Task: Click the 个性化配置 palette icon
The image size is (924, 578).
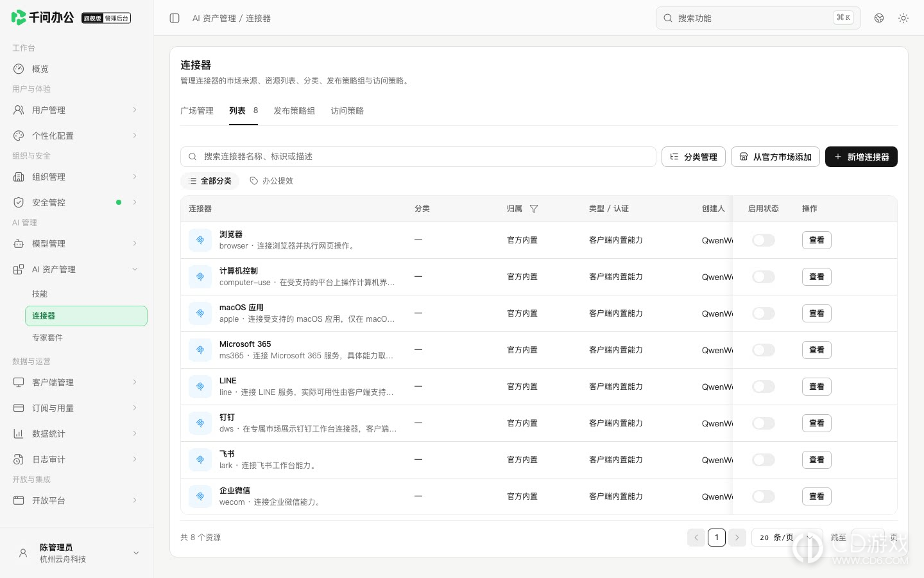Action: click(x=19, y=136)
